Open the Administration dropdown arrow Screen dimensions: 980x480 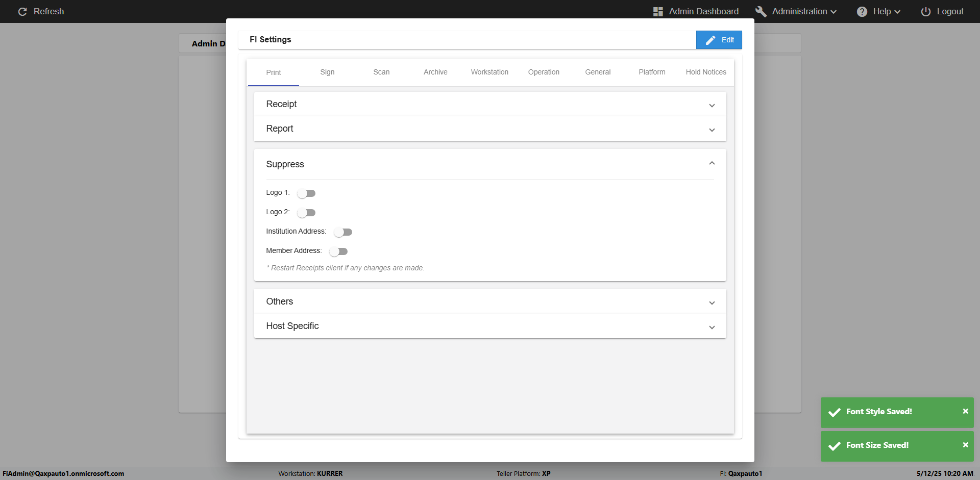(x=834, y=12)
